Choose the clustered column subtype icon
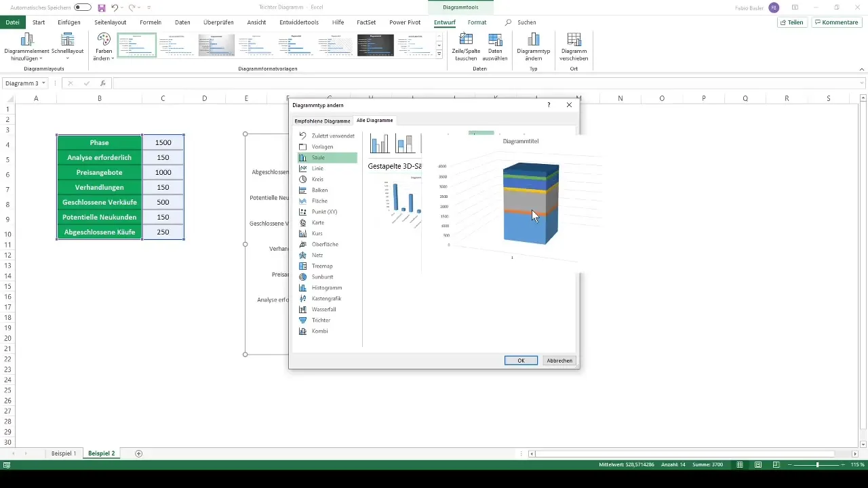Image resolution: width=868 pixels, height=488 pixels. [380, 144]
